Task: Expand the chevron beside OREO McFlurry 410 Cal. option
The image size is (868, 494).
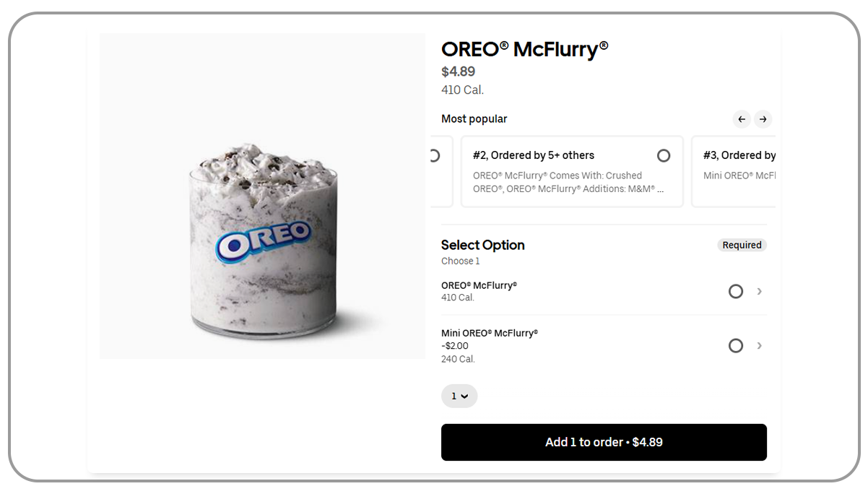Action: (x=759, y=292)
